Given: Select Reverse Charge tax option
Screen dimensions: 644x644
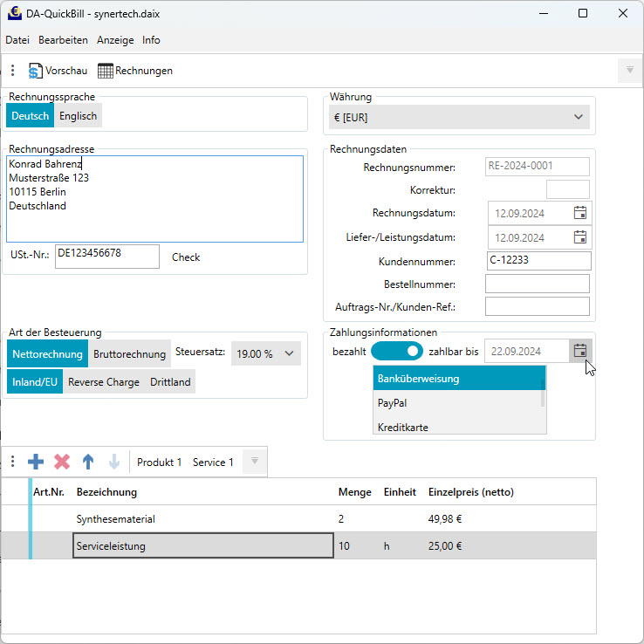Looking at the screenshot, I should coord(103,382).
